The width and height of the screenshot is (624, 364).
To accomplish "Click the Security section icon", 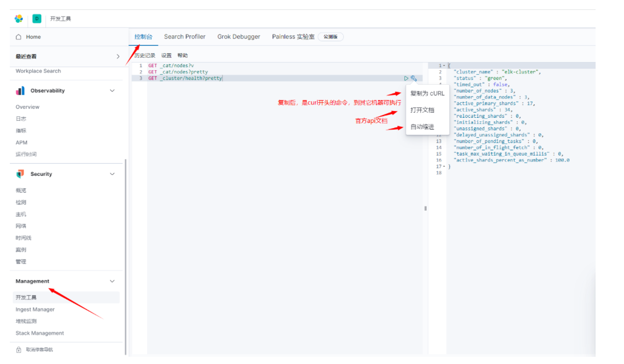I will pyautogui.click(x=20, y=174).
